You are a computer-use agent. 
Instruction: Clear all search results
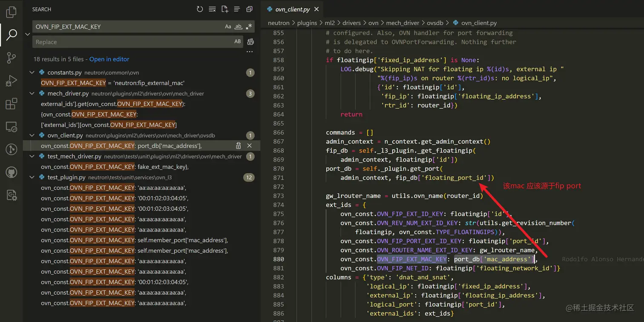click(212, 9)
